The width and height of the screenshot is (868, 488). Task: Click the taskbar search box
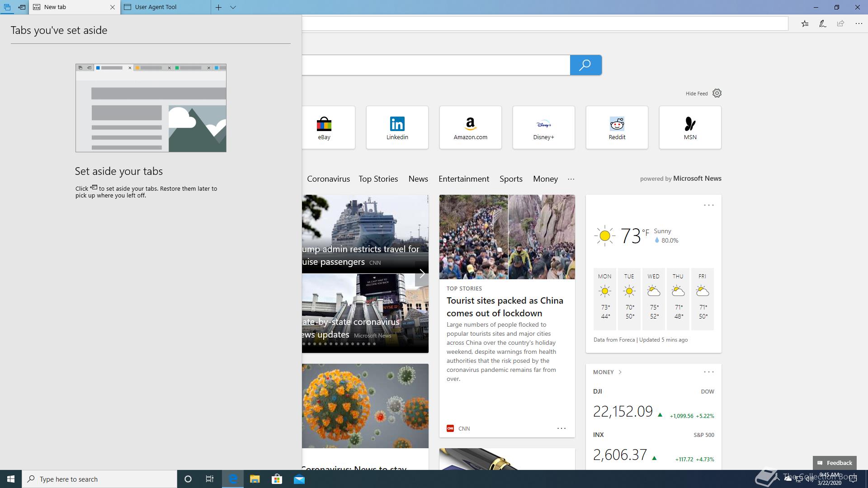(x=99, y=479)
